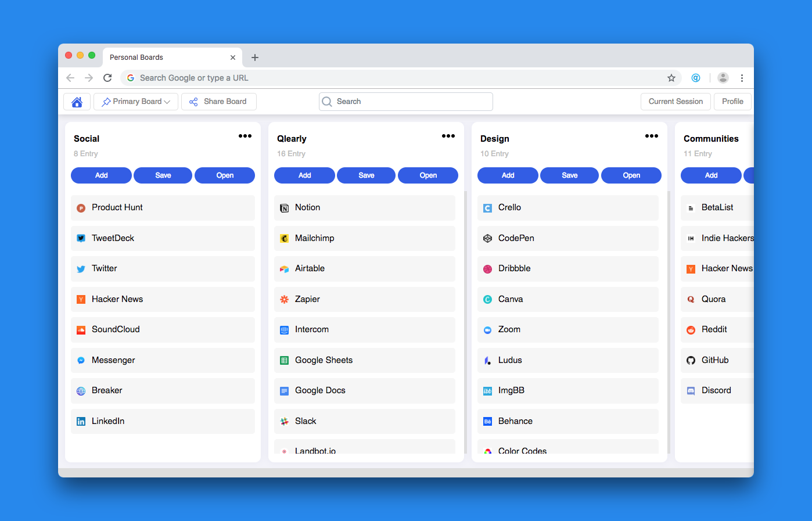Open Social column three-dot menu
The image size is (812, 521).
click(x=245, y=136)
